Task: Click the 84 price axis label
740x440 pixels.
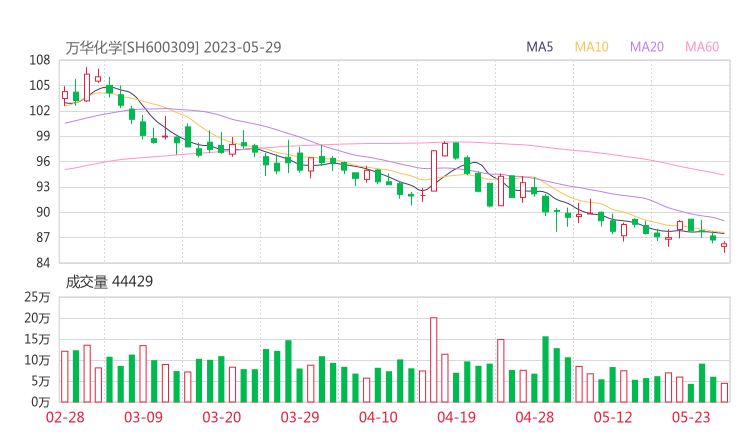Action: pyautogui.click(x=43, y=262)
